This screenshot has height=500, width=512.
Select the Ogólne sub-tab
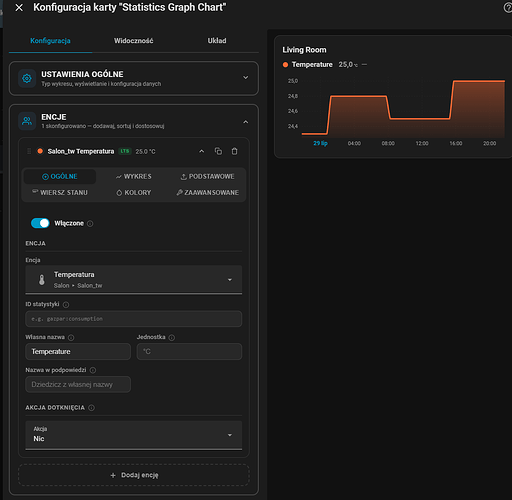point(60,176)
